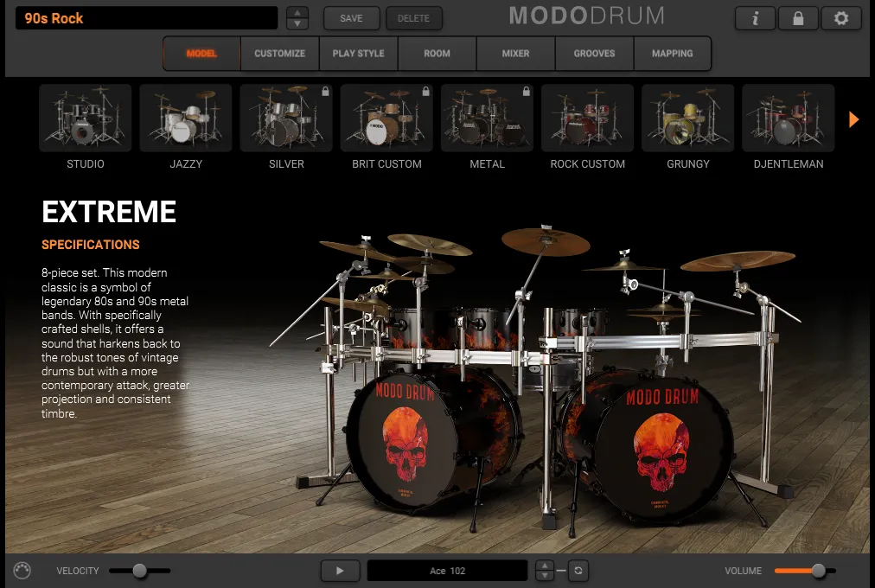Select the Studio drum kit thumbnail
Viewport: 875px width, 588px height.
[86, 118]
